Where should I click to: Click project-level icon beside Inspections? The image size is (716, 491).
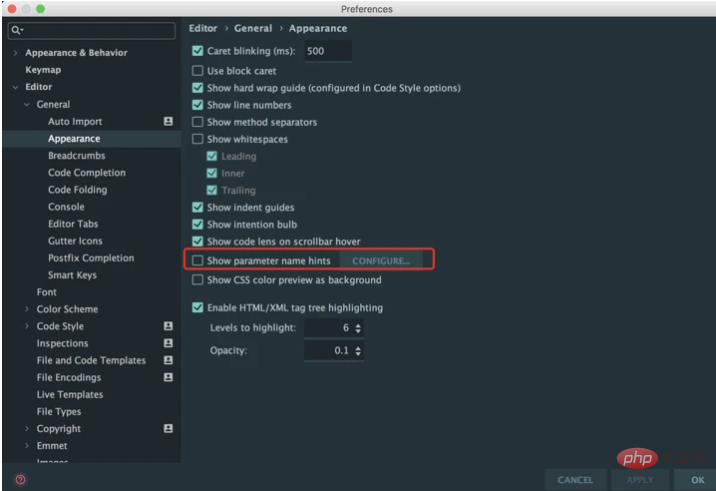pos(168,344)
